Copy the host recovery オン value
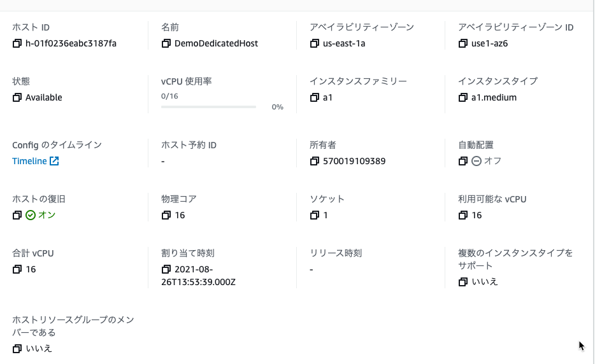 click(17, 215)
